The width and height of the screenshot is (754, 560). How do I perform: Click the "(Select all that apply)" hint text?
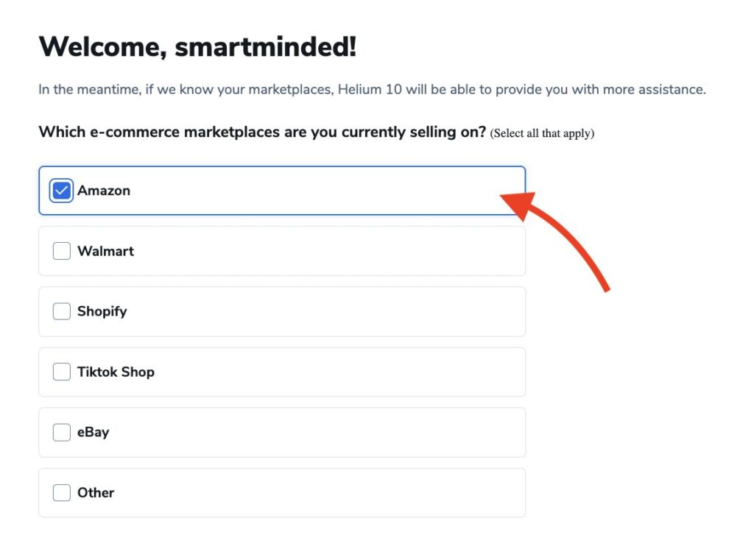[542, 133]
